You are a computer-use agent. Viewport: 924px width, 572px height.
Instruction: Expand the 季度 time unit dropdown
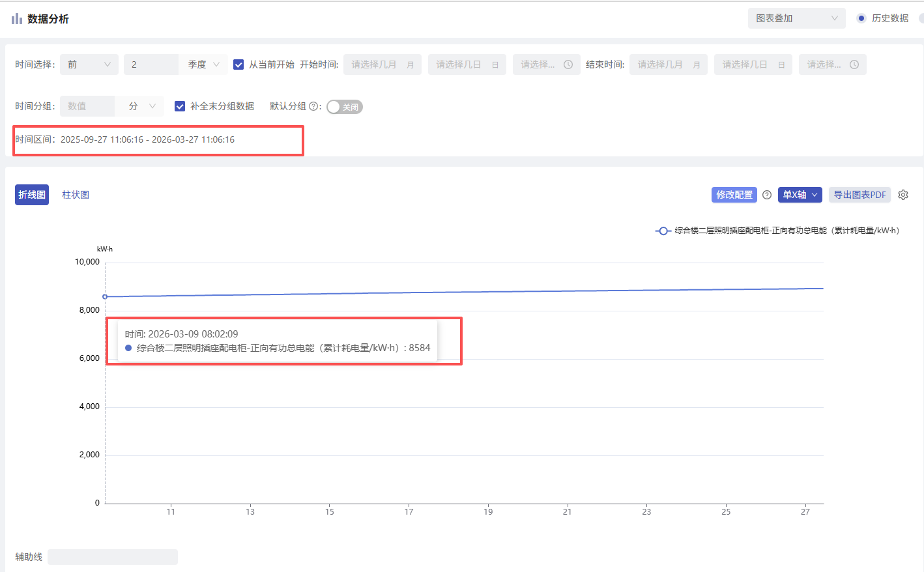[x=203, y=64]
